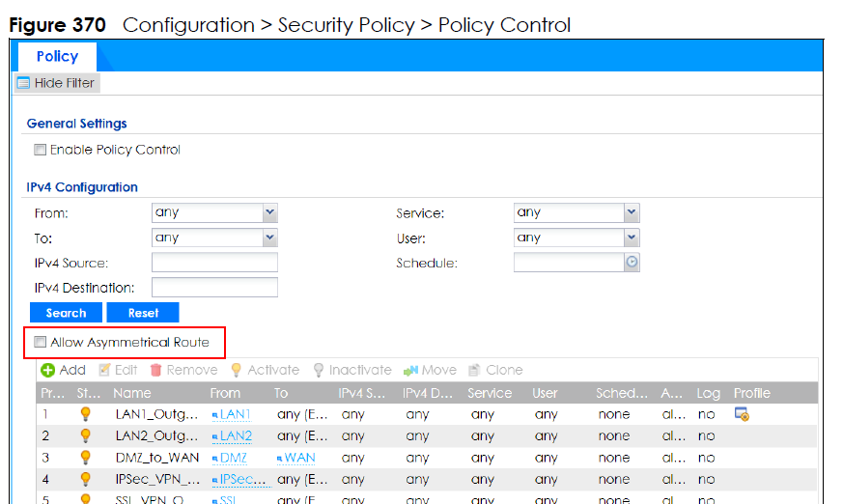Viewport: 843px width, 504px height.
Task: Click the Reset button
Action: [143, 313]
